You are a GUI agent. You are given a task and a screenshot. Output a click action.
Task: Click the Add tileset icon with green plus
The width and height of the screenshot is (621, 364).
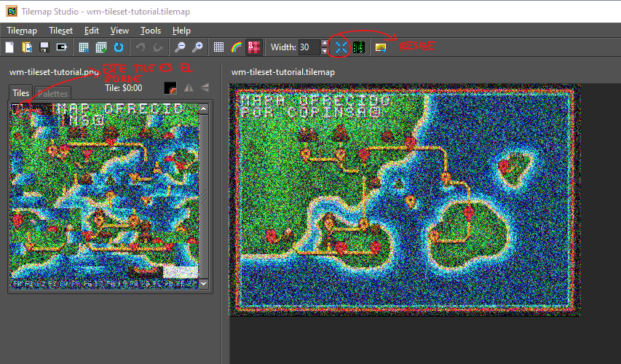click(101, 47)
